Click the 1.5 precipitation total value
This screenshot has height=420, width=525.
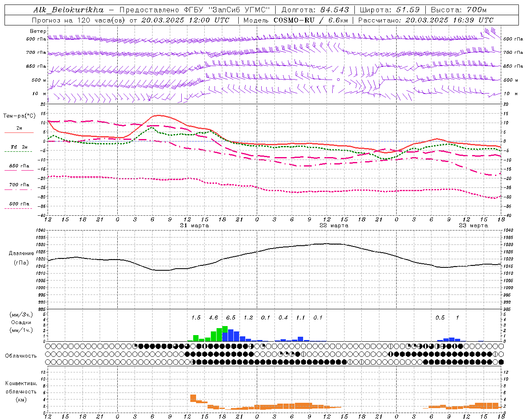196,317
